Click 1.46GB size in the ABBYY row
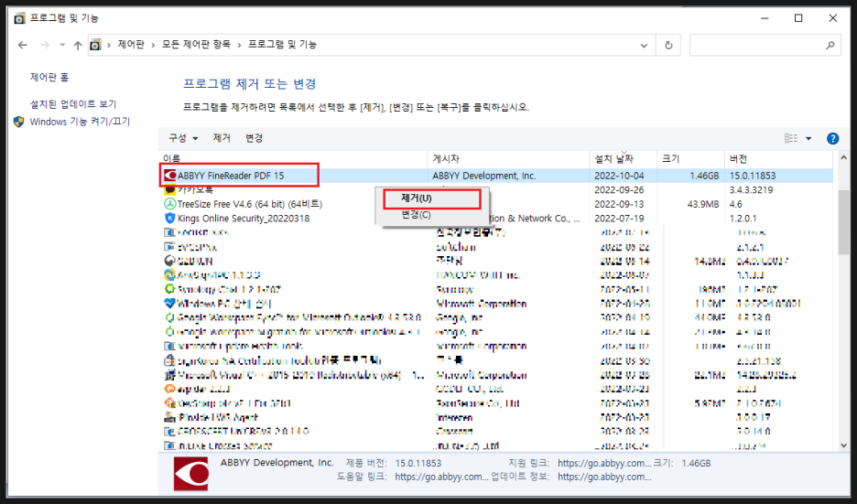The height and width of the screenshot is (504, 857). click(x=704, y=176)
